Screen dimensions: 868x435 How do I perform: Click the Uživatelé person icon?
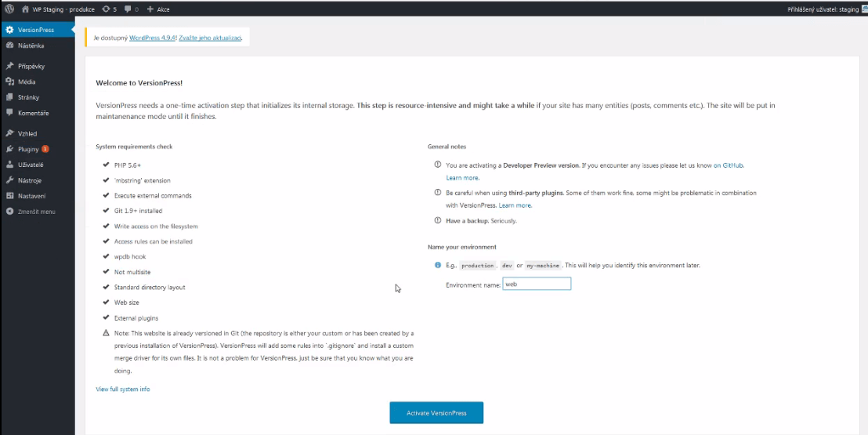9,165
